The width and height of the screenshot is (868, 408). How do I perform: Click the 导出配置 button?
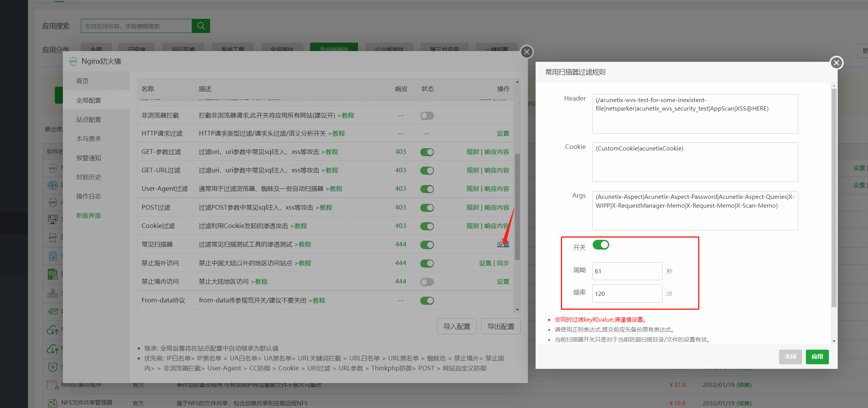(x=501, y=326)
